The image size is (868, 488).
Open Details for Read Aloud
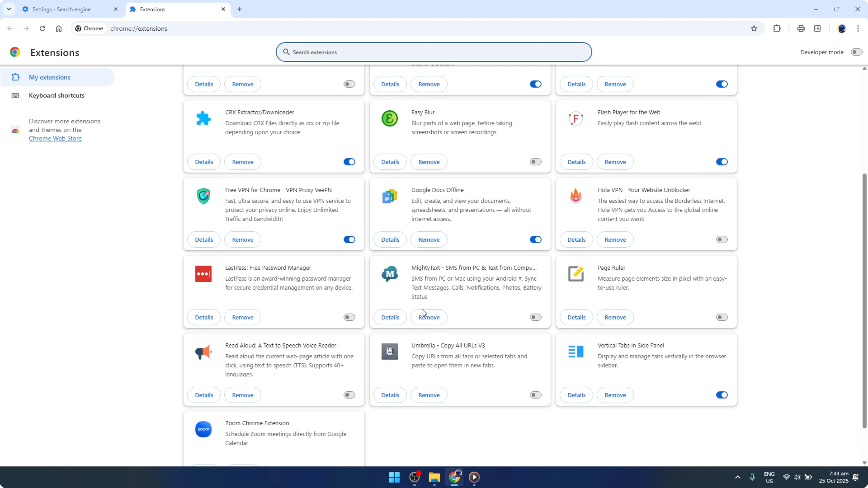tap(204, 395)
